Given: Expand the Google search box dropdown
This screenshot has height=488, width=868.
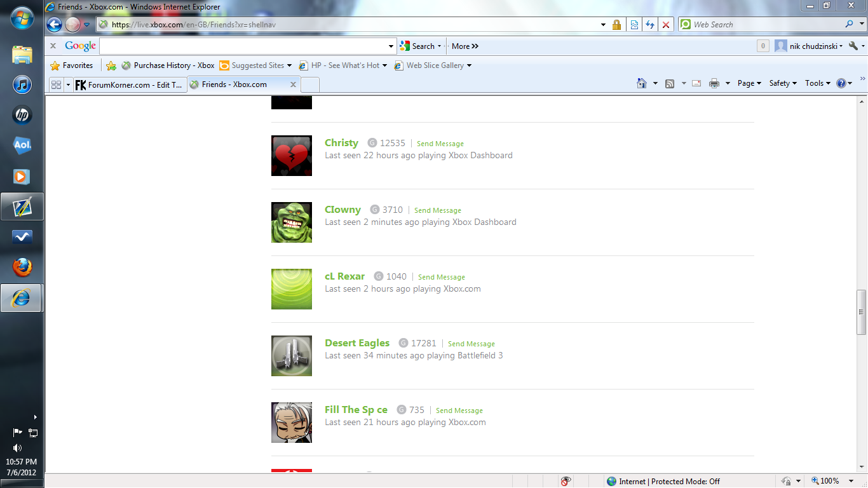Looking at the screenshot, I should click(x=391, y=46).
